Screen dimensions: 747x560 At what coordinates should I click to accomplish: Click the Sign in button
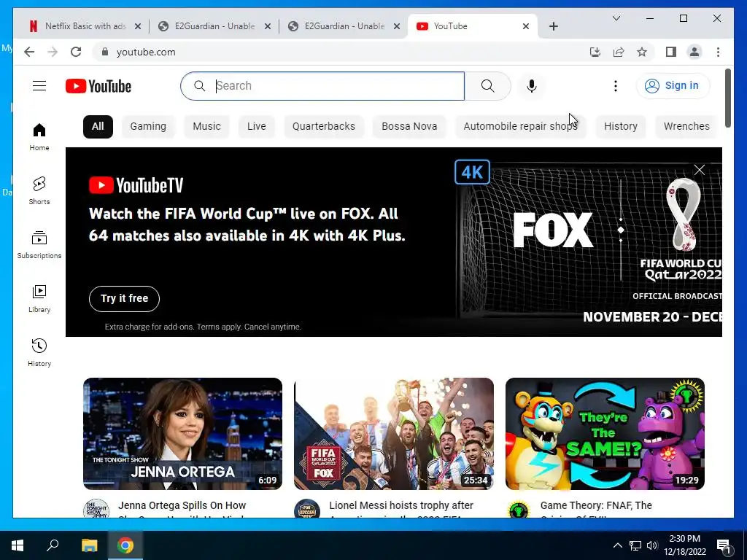(x=672, y=86)
